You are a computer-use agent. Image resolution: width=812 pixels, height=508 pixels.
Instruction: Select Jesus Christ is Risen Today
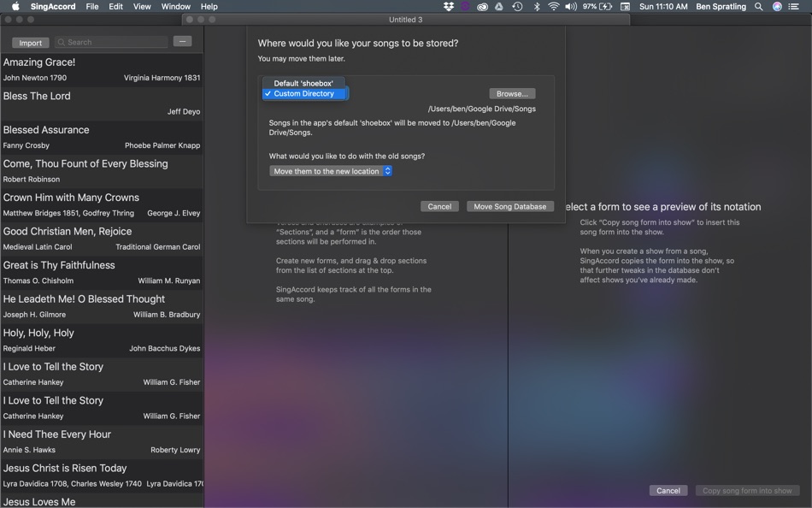[102, 476]
